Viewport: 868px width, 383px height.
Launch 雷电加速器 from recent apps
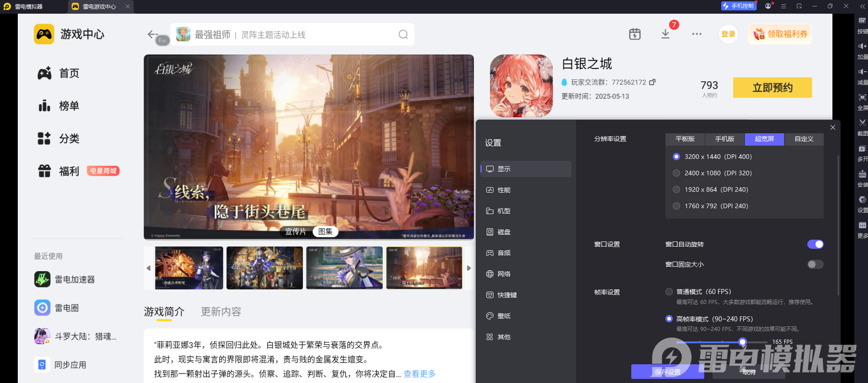(x=64, y=279)
